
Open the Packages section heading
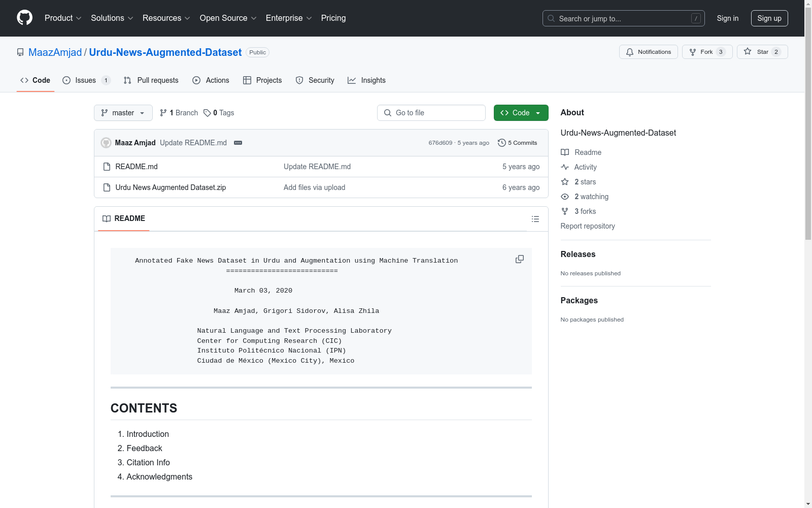[579, 300]
